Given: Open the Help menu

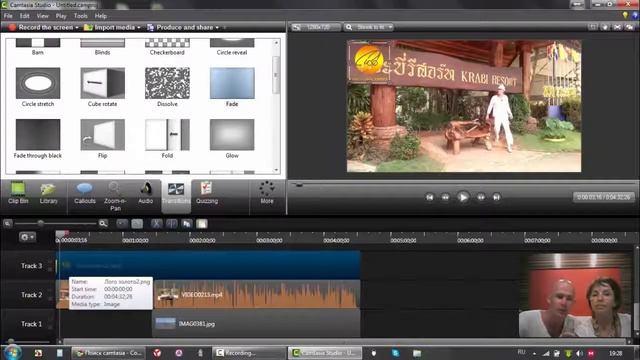Looking at the screenshot, I should (x=100, y=16).
